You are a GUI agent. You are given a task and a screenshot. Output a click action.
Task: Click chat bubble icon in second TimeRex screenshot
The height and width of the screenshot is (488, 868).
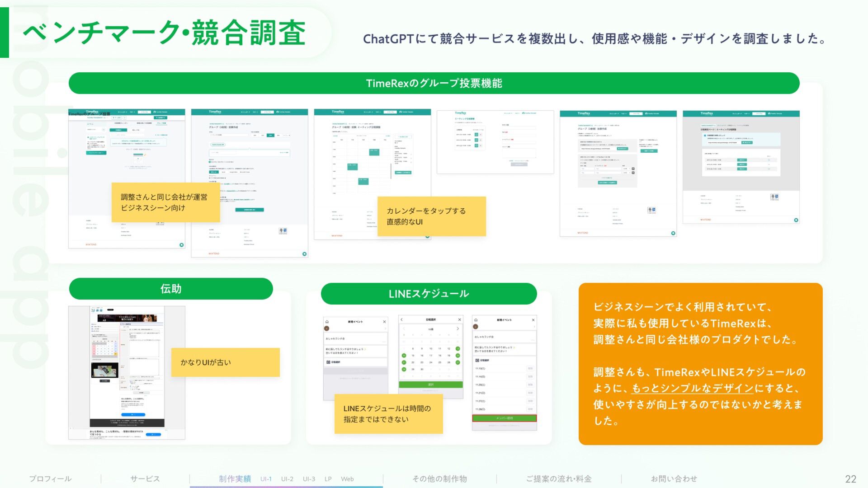(x=304, y=254)
